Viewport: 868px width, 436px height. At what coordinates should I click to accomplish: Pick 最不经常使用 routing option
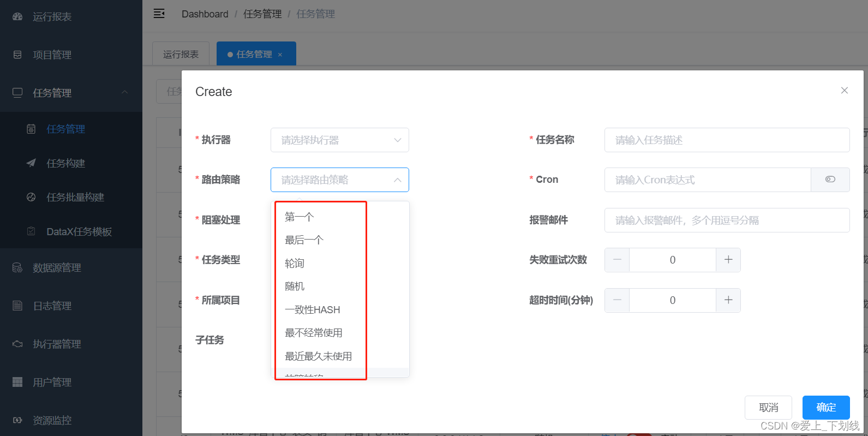(340, 333)
